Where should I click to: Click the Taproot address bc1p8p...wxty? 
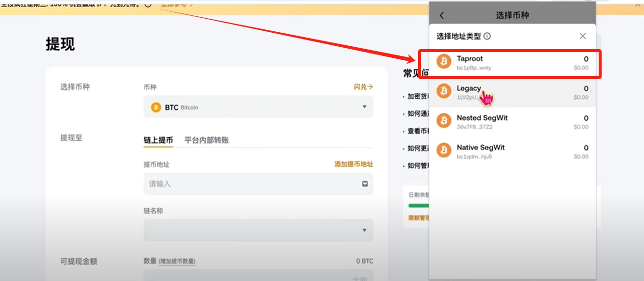(474, 68)
